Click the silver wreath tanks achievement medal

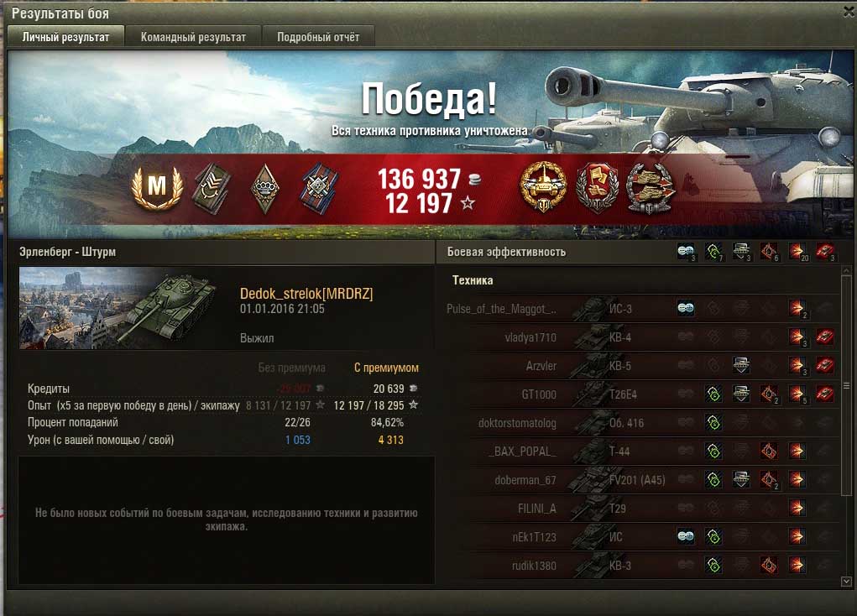click(651, 188)
